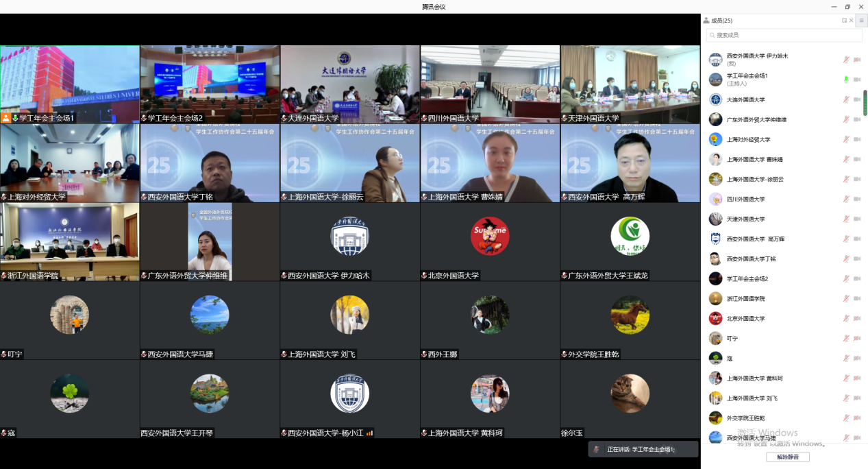Pop out the members panel into separate window
The image size is (868, 469).
point(844,21)
